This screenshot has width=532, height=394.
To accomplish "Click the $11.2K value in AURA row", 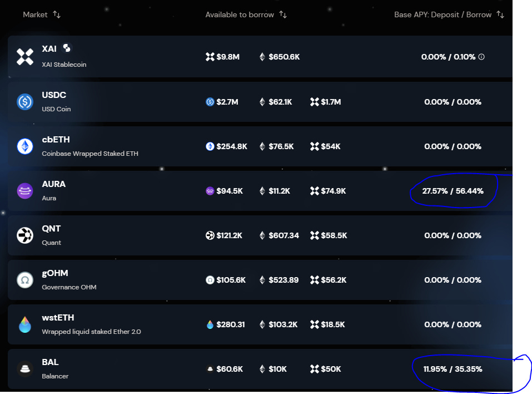I will click(x=279, y=191).
